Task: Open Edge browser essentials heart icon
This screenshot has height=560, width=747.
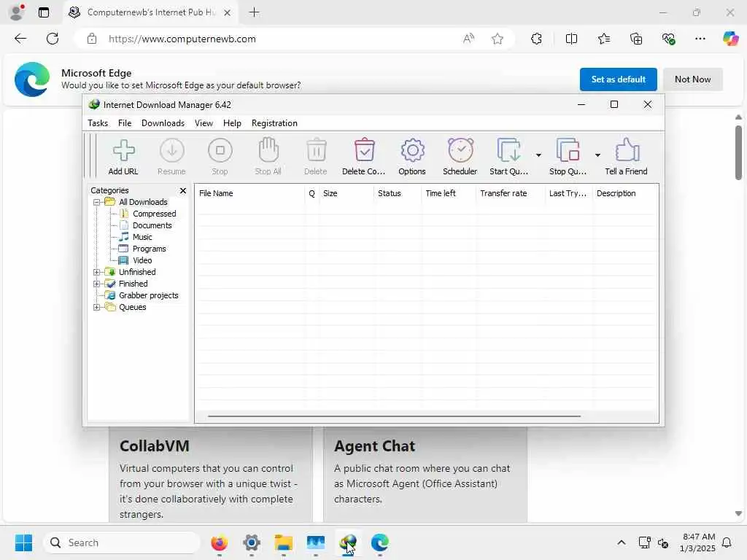Action: coord(668,39)
